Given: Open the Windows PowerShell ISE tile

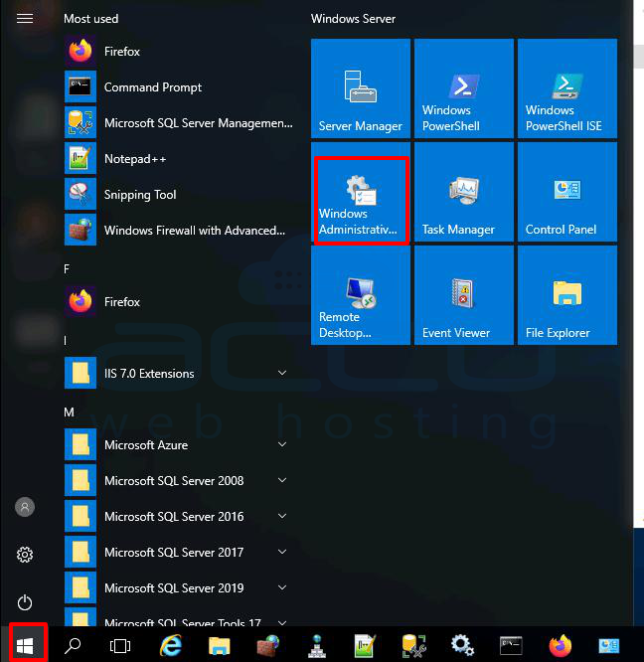Looking at the screenshot, I should pos(567,88).
